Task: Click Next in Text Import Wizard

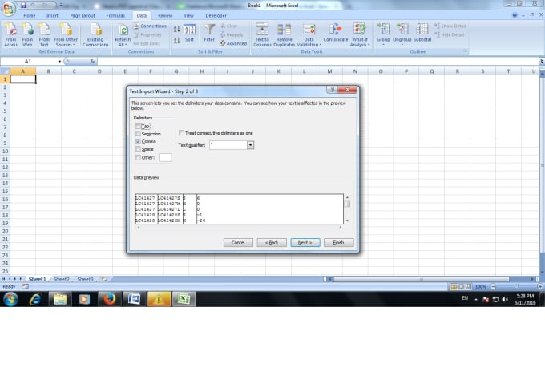Action: tap(305, 243)
